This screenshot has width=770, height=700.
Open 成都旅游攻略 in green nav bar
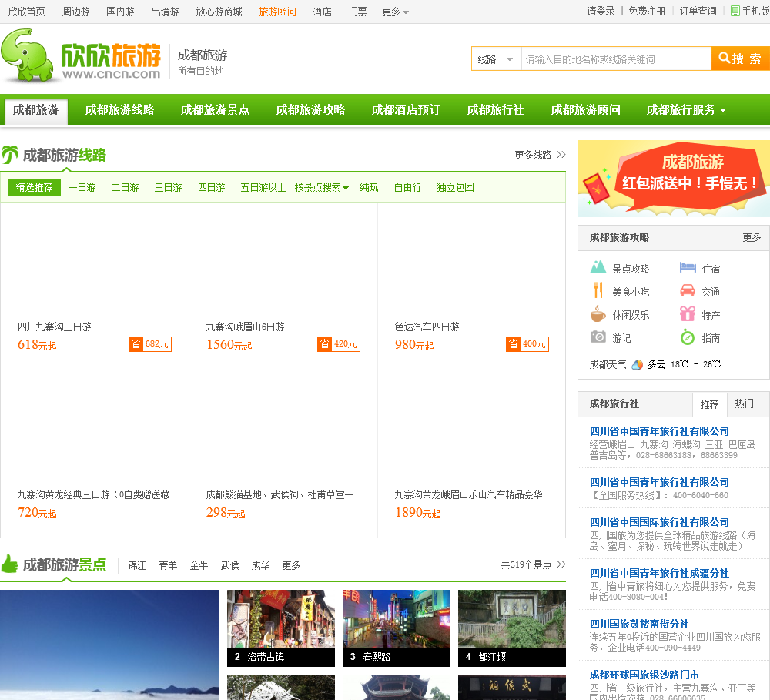(310, 109)
